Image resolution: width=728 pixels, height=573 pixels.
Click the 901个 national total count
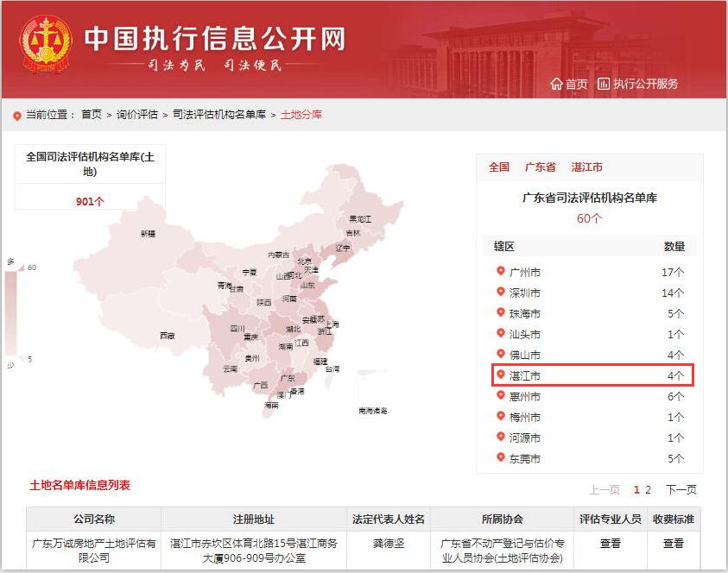pyautogui.click(x=90, y=201)
